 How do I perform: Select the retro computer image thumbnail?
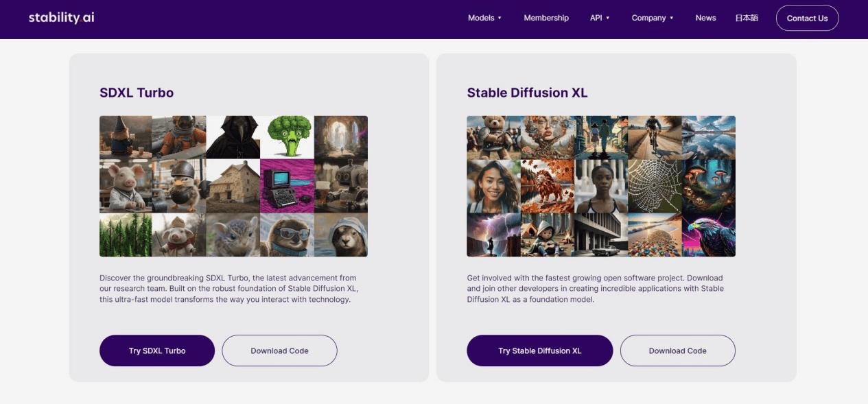[287, 186]
